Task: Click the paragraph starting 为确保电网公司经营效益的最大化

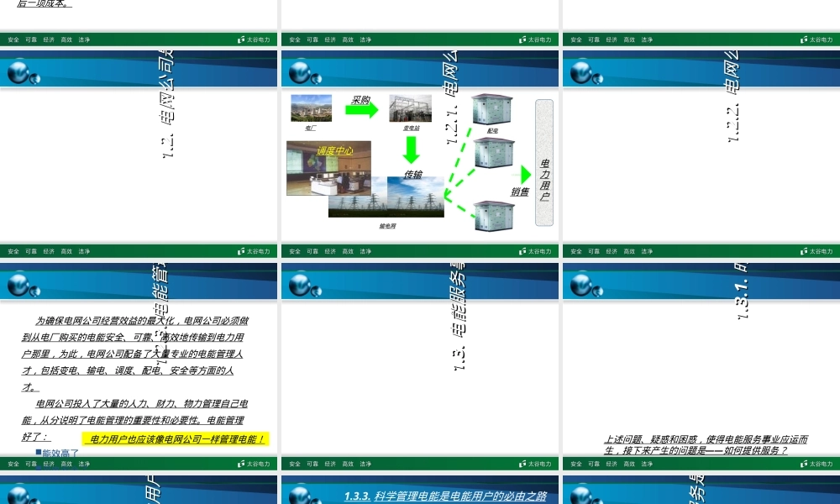Action: pyautogui.click(x=135, y=354)
